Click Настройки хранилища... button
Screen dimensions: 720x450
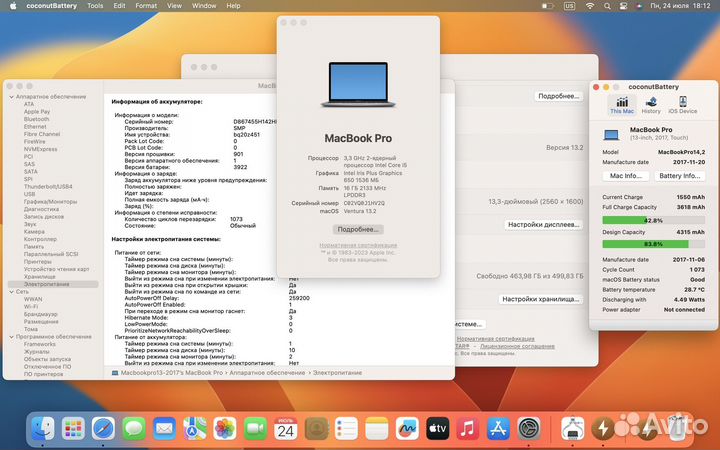tap(540, 299)
